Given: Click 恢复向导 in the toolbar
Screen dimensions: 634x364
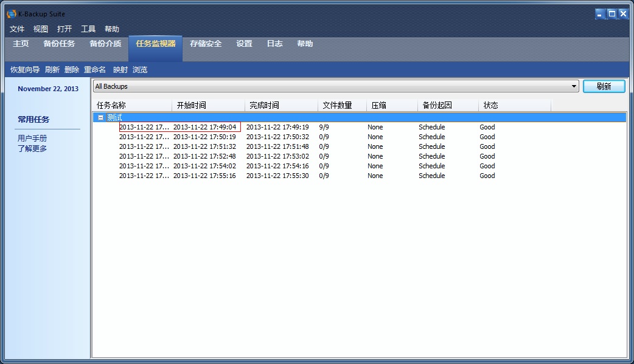Looking at the screenshot, I should pos(25,70).
